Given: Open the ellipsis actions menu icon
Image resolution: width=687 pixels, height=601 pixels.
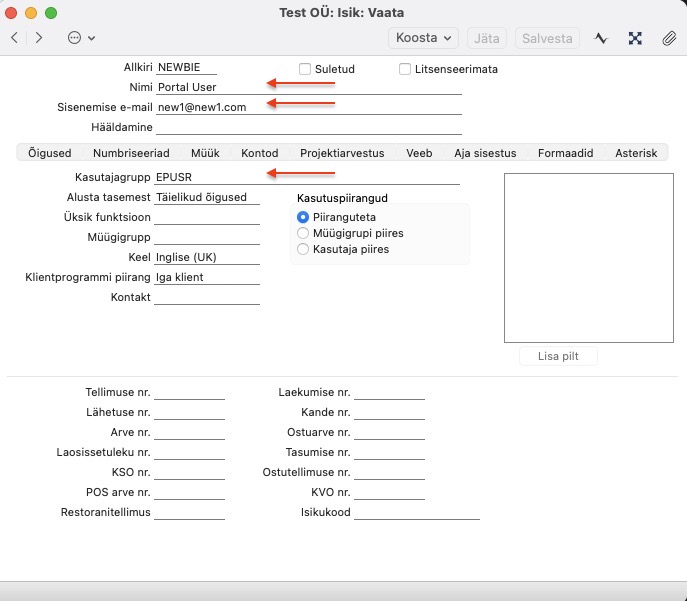Looking at the screenshot, I should (80, 38).
